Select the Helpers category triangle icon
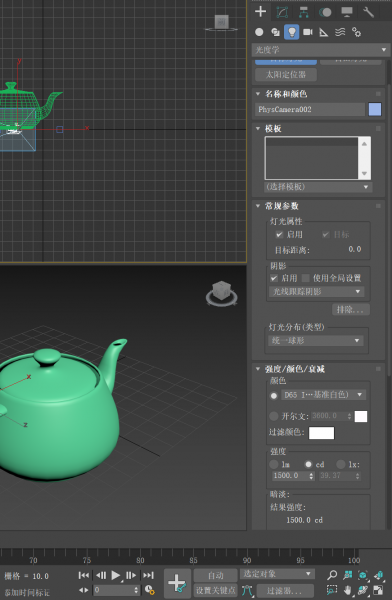This screenshot has height=600, width=392. [324, 33]
